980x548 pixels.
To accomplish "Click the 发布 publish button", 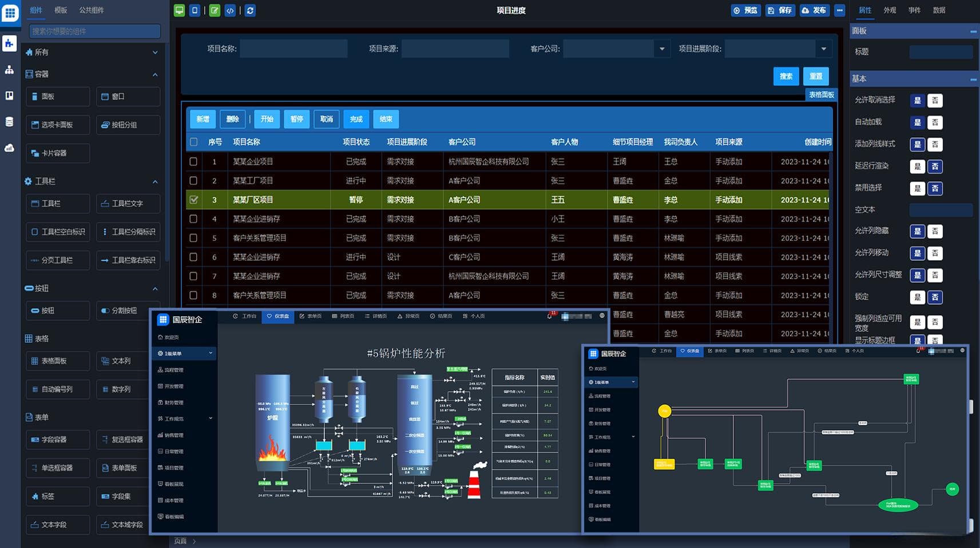I will pyautogui.click(x=814, y=10).
